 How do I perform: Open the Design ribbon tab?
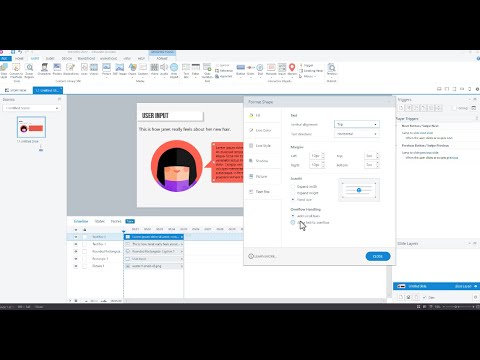[67, 58]
